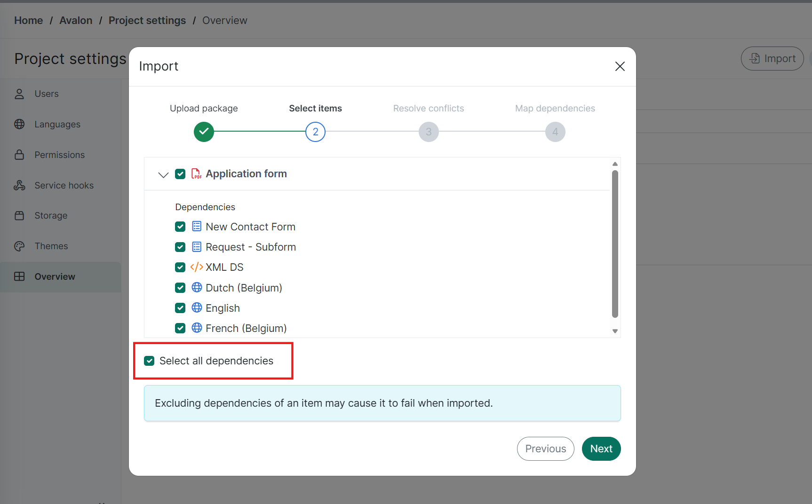Click the globe icon next to English
Screen dimensions: 812x504
[x=197, y=308]
